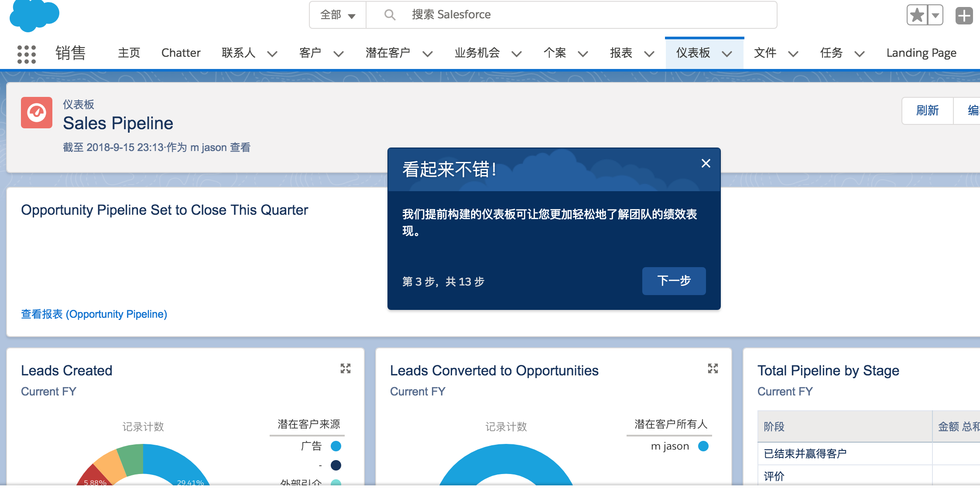Expand the 报表 tab chevron menu
Viewport: 980px width, 488px height.
click(x=649, y=54)
